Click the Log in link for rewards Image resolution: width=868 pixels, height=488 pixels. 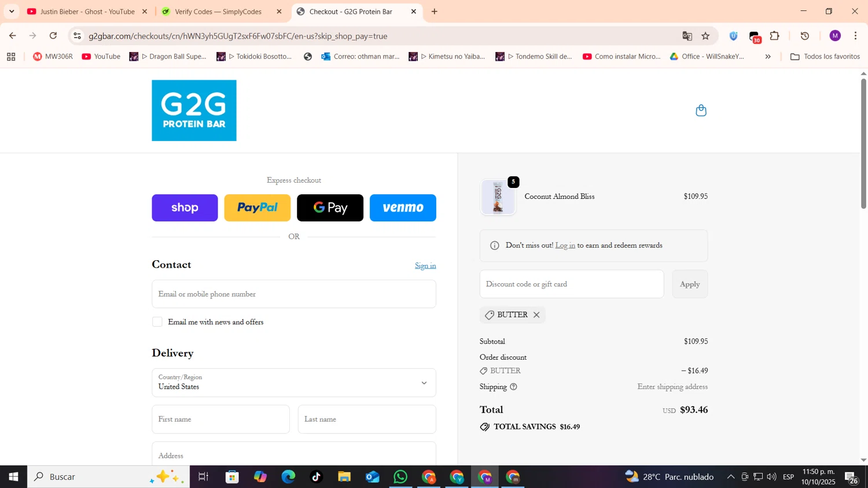565,246
